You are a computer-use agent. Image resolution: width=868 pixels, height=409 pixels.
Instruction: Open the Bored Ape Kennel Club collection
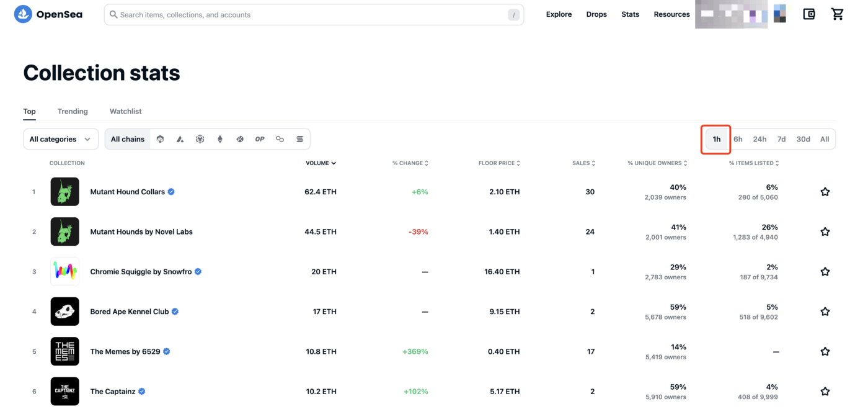tap(130, 312)
